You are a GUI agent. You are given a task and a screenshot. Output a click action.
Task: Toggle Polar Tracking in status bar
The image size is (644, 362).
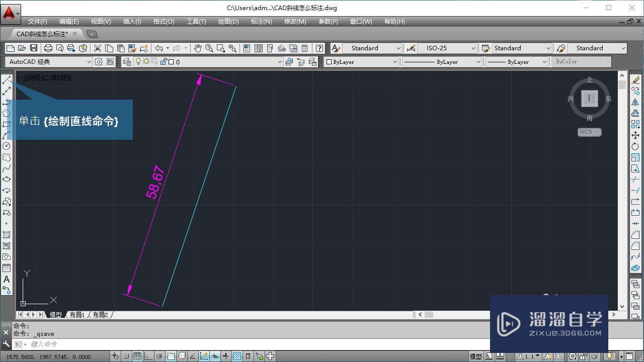(159, 356)
